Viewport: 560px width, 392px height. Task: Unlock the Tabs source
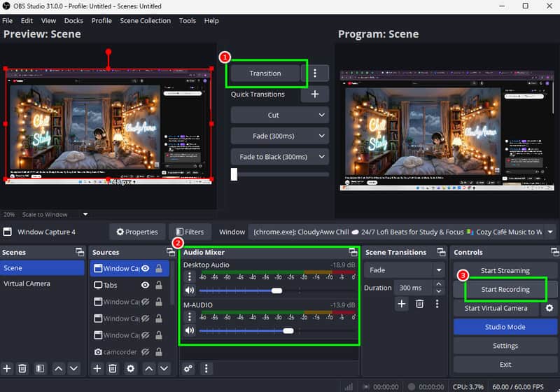(x=159, y=285)
